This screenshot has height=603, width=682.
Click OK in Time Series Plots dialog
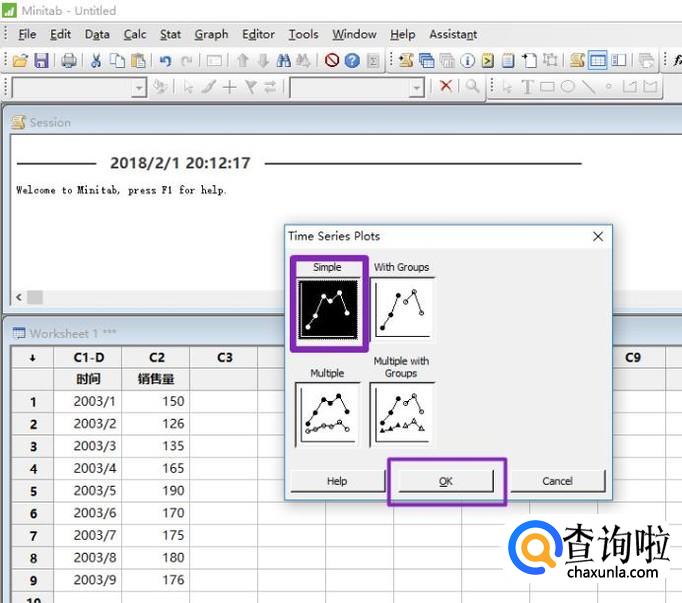pos(446,481)
